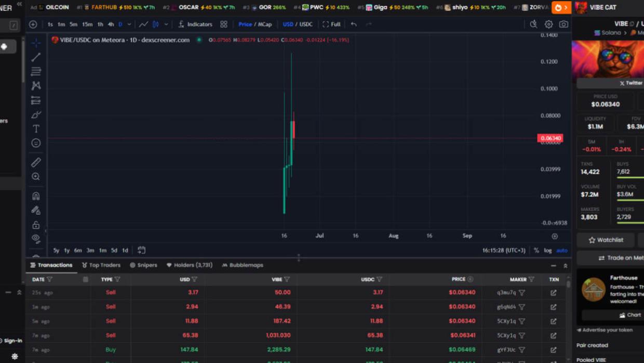This screenshot has height=363, width=644.
Task: Minimize the transactions panel
Action: point(554,266)
